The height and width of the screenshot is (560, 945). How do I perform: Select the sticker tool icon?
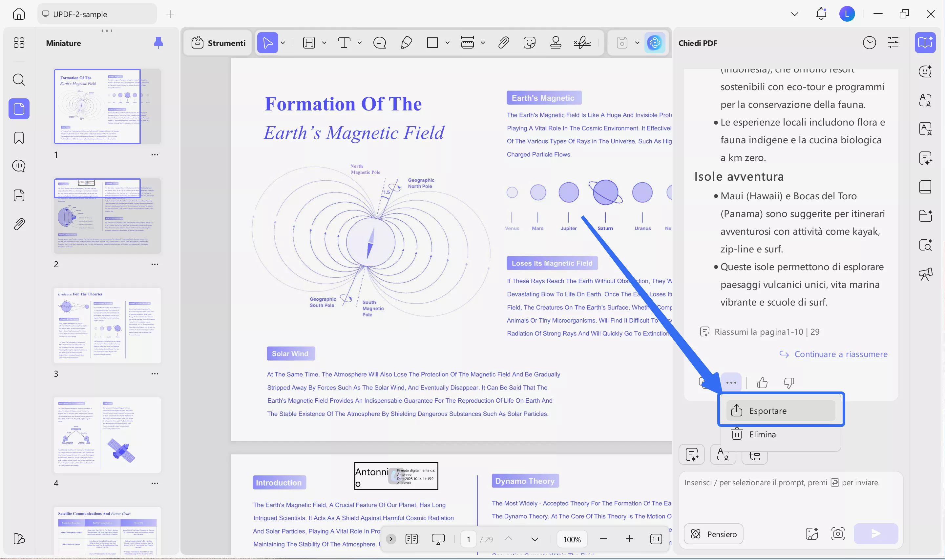pos(529,43)
